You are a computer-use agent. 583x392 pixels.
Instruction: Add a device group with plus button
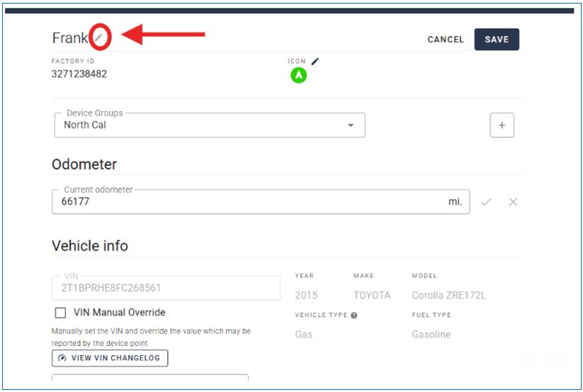pos(502,125)
